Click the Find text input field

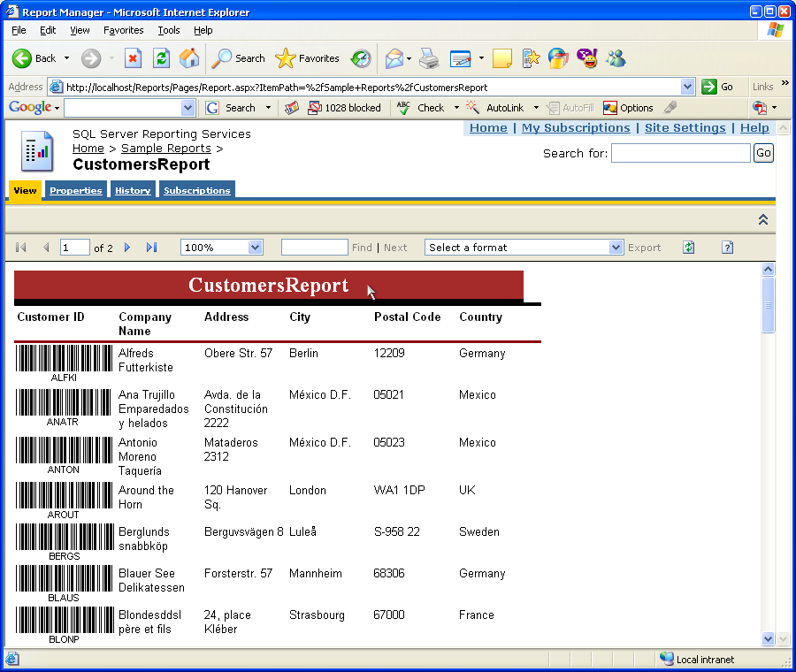point(314,248)
